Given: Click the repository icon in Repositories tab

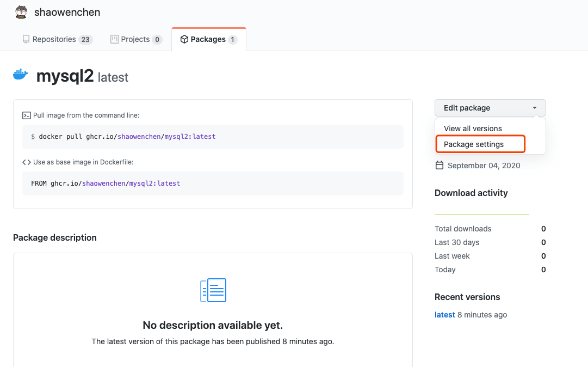Looking at the screenshot, I should (x=26, y=39).
